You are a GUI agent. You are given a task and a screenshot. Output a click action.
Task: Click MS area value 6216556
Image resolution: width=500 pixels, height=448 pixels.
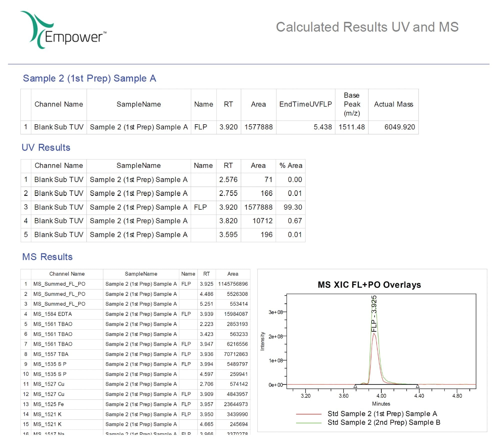pyautogui.click(x=237, y=344)
